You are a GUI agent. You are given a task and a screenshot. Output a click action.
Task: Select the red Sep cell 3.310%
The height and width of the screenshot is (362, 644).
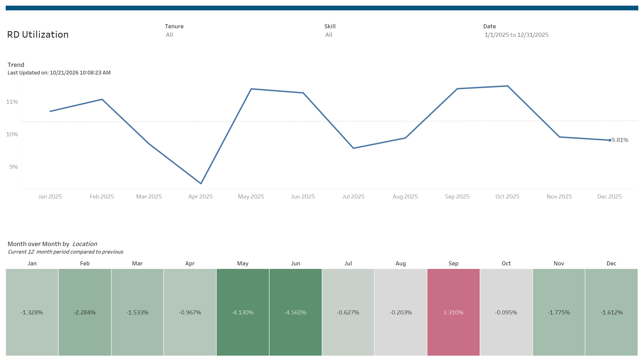[x=454, y=312]
